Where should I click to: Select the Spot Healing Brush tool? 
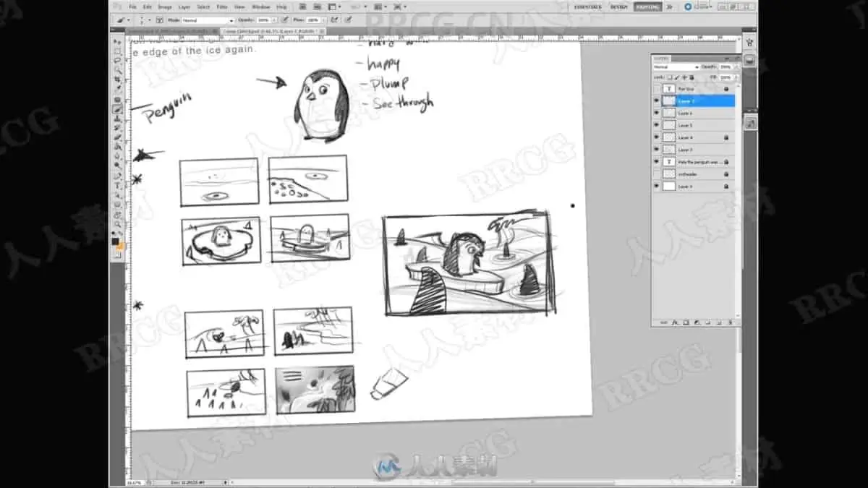point(116,100)
